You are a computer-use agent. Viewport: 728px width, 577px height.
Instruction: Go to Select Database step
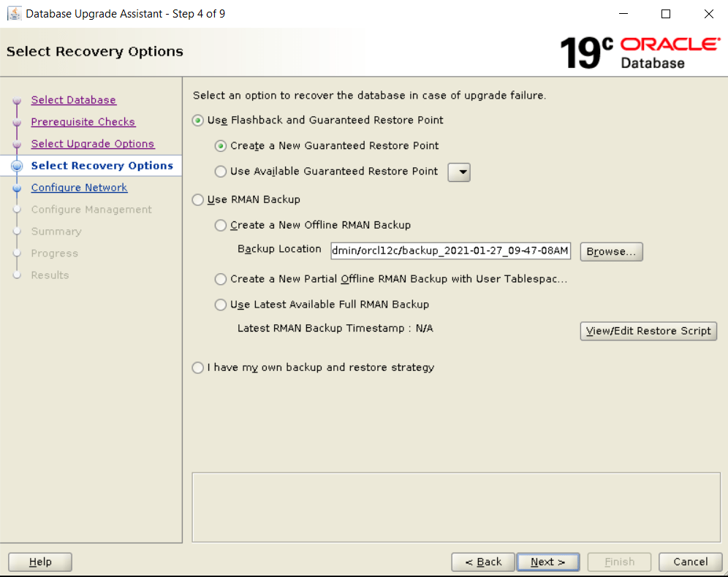pos(73,100)
